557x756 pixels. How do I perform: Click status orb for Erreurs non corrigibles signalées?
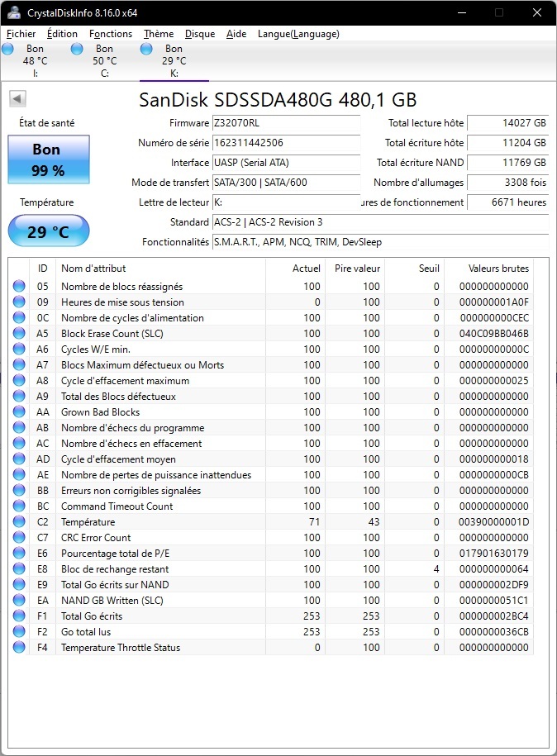pyautogui.click(x=19, y=490)
